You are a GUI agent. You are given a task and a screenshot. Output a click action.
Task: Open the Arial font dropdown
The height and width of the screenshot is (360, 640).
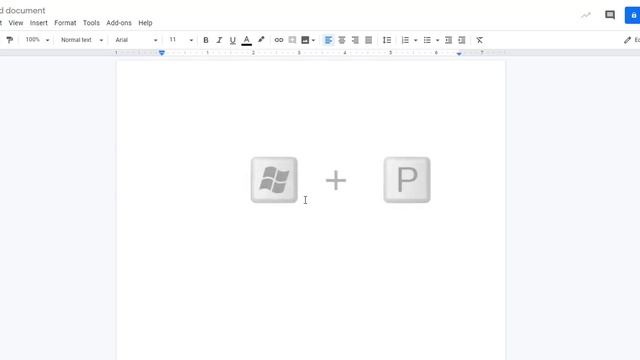click(x=136, y=40)
